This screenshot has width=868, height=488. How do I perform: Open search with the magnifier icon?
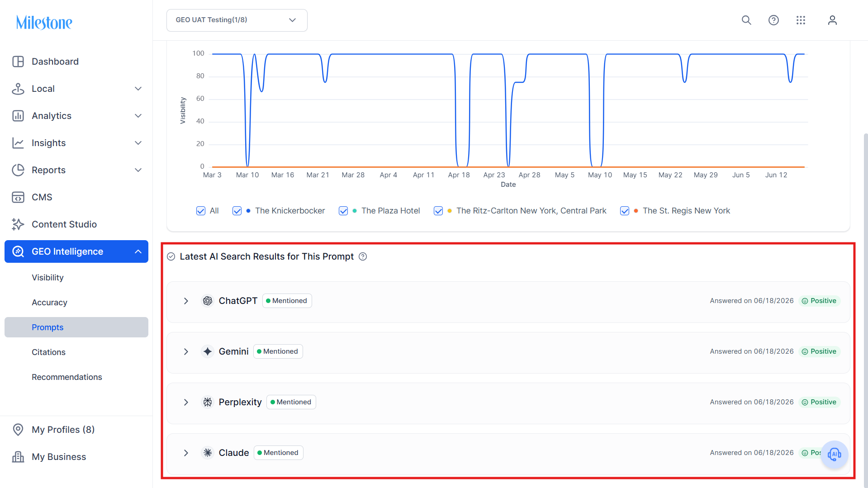coord(746,20)
